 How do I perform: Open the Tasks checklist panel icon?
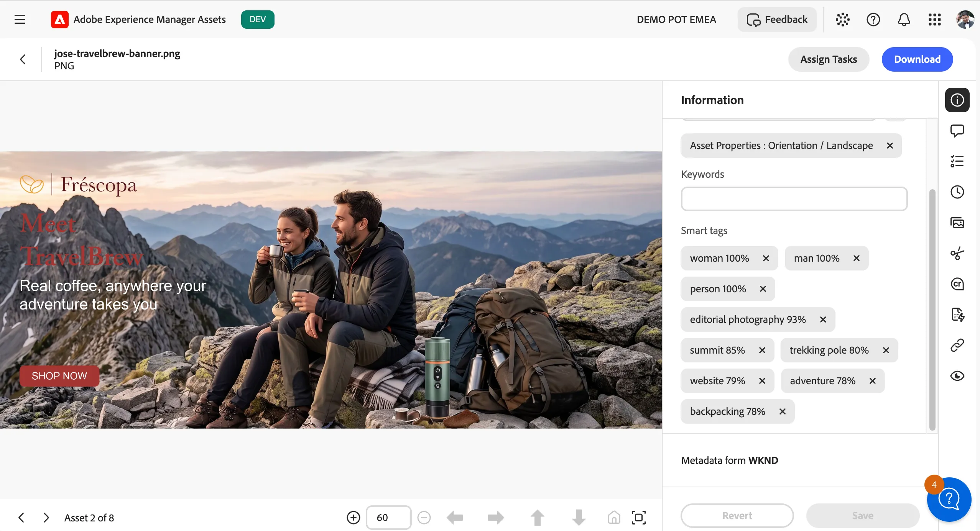(x=957, y=161)
